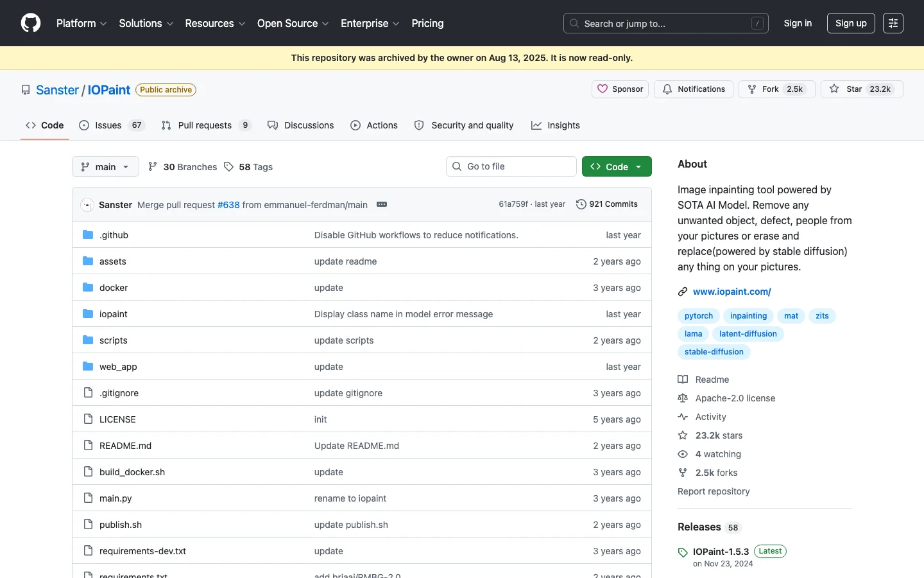924x578 pixels.
Task: Select the stable-diffusion topic tag
Action: (714, 352)
